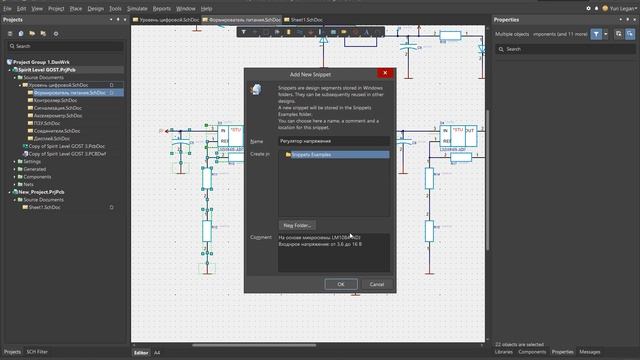This screenshot has width=640, height=360.
Task: Click the Properties lock-selection icon
Action: click(619, 34)
